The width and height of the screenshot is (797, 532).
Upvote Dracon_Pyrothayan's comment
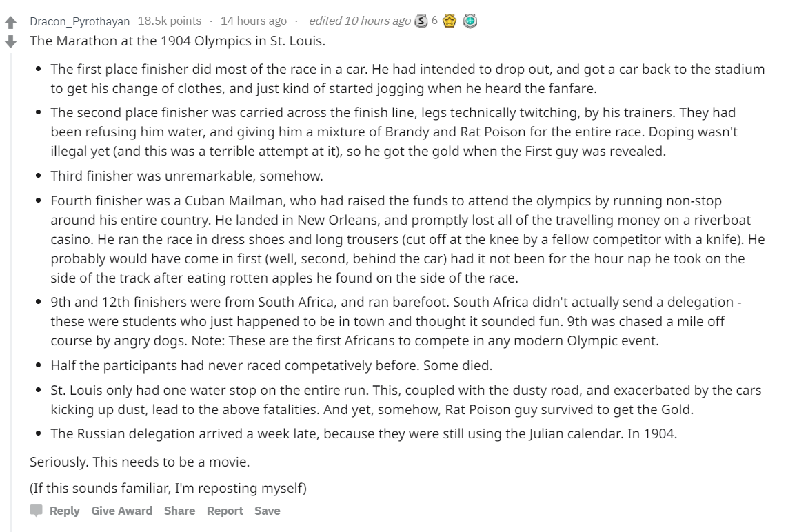pos(10,22)
